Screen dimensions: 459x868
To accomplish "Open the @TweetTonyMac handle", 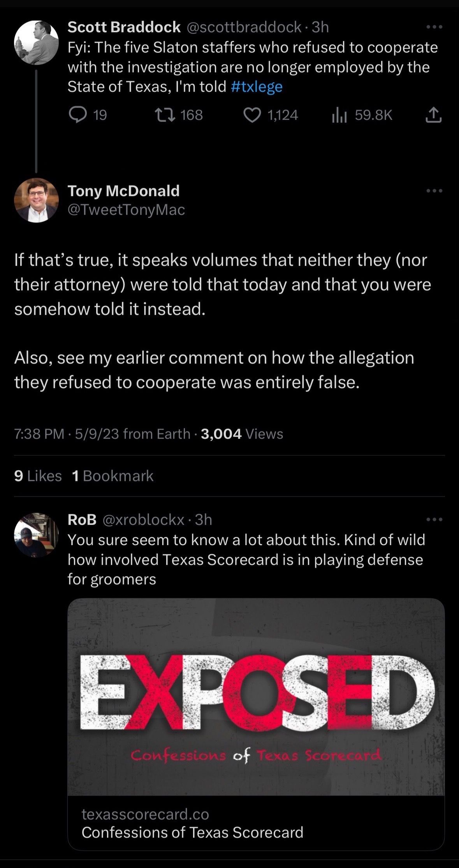I will 126,210.
